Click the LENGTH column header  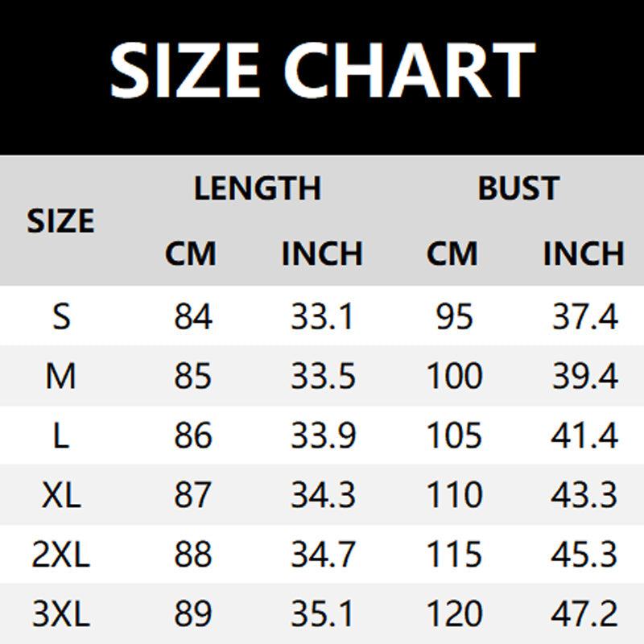tap(258, 188)
